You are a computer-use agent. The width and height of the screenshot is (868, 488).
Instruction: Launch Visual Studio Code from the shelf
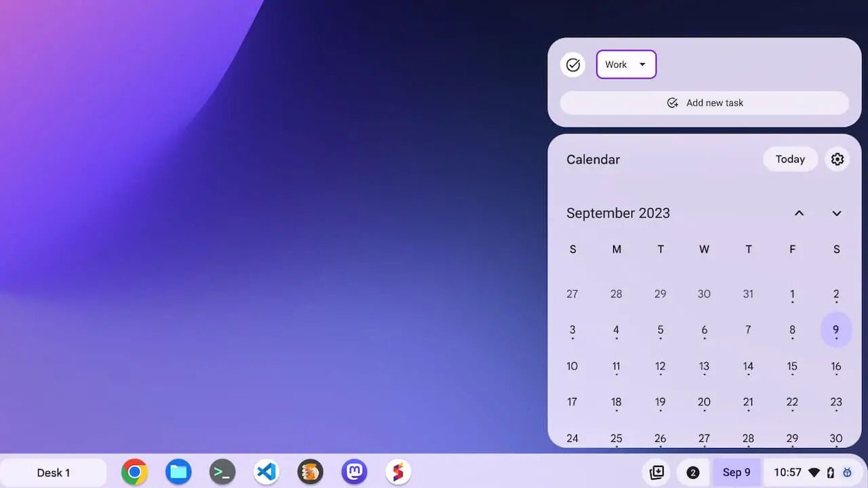pyautogui.click(x=266, y=472)
